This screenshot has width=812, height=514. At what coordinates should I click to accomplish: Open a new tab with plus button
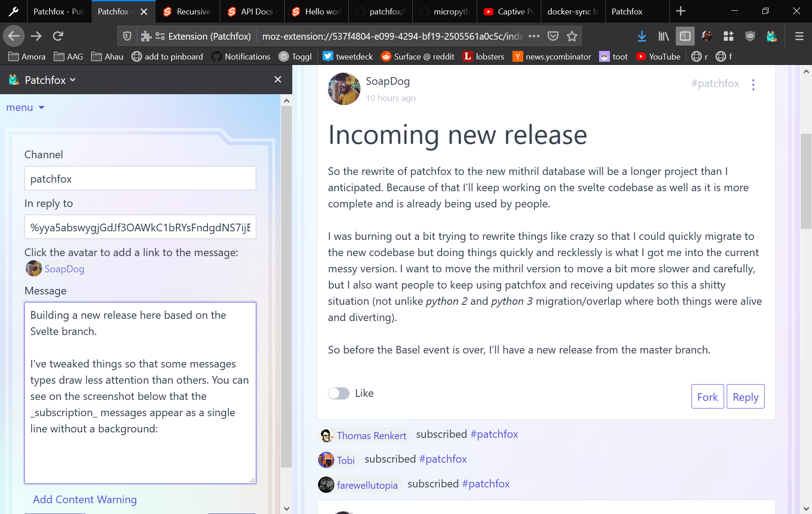pyautogui.click(x=681, y=11)
